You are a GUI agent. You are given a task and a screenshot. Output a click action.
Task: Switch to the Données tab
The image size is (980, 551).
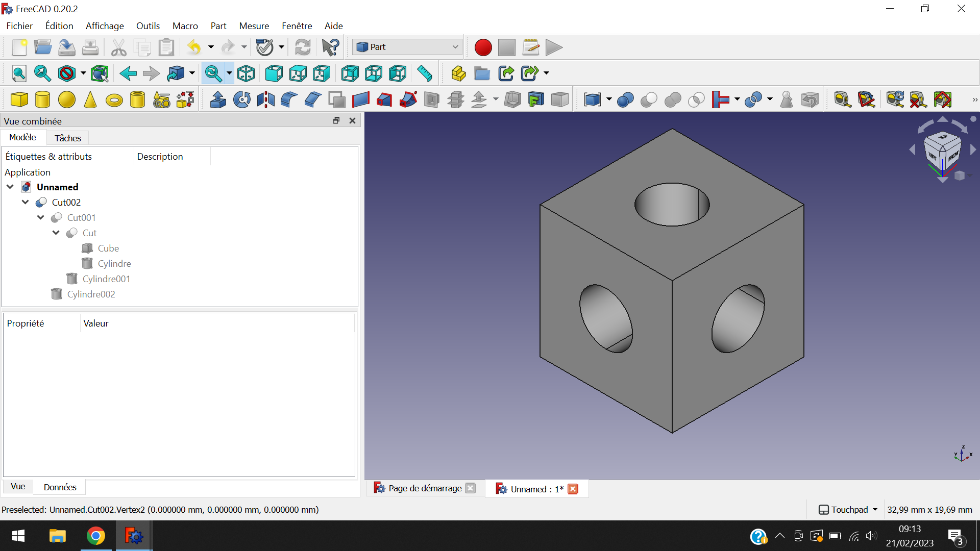[60, 487]
